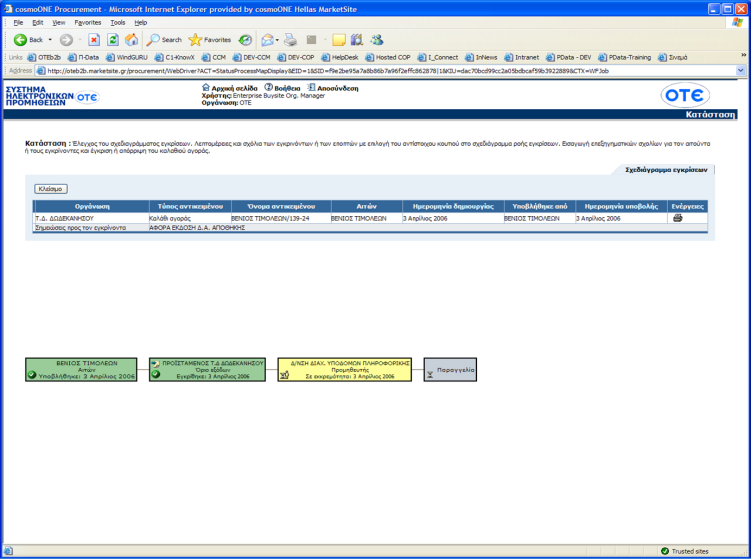Click the yellow note Discuss icon
This screenshot has width=751, height=559.
coord(339,40)
